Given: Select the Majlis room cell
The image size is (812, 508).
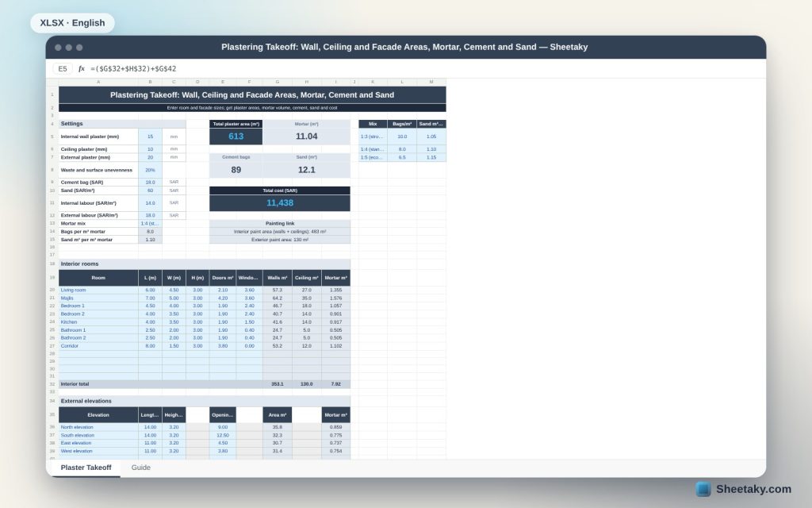Looking at the screenshot, I should tap(98, 298).
